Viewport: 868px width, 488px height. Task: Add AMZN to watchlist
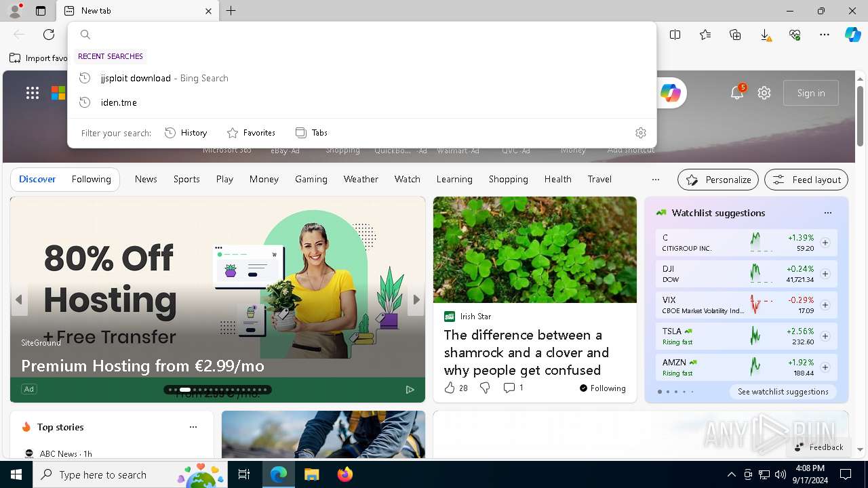point(825,367)
